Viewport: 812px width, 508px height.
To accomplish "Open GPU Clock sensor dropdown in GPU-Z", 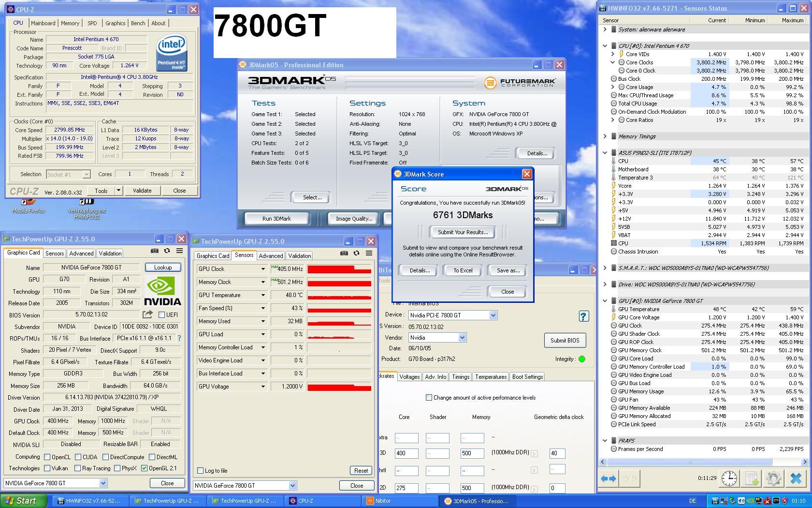I will point(263,269).
